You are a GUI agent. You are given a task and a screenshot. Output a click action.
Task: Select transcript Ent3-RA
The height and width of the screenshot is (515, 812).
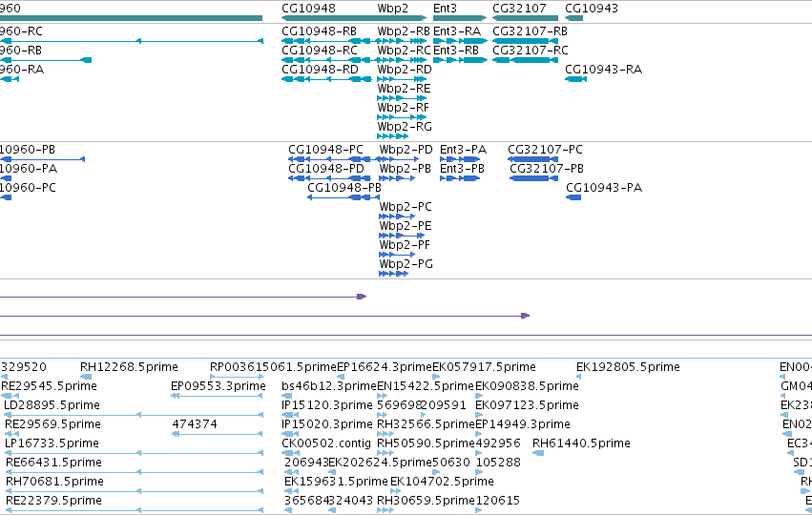(457, 31)
